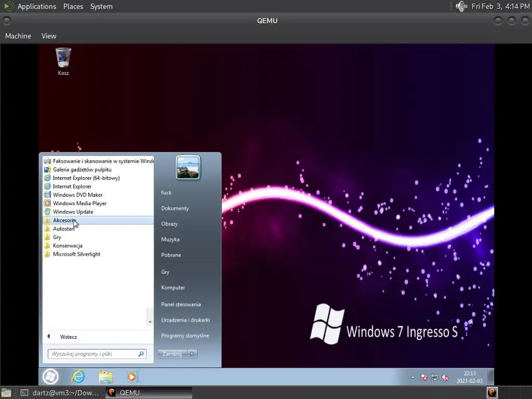This screenshot has width=532, height=399.
Task: Click the Zamknij shutdown button
Action: tap(172, 354)
